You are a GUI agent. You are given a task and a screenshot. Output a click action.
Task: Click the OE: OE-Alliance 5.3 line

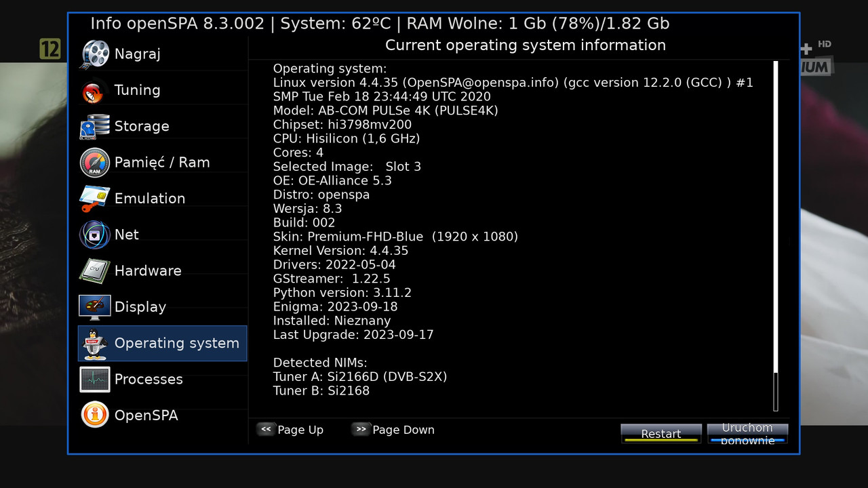click(x=332, y=180)
